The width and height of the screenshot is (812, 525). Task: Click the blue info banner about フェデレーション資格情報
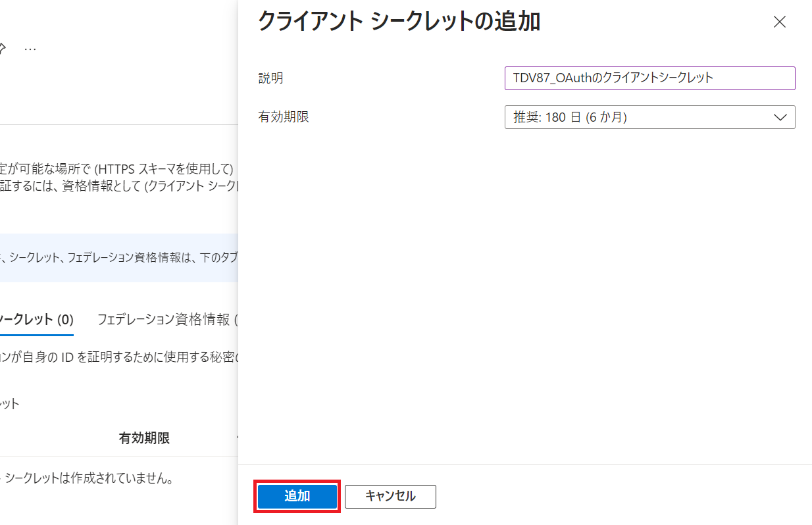click(118, 258)
